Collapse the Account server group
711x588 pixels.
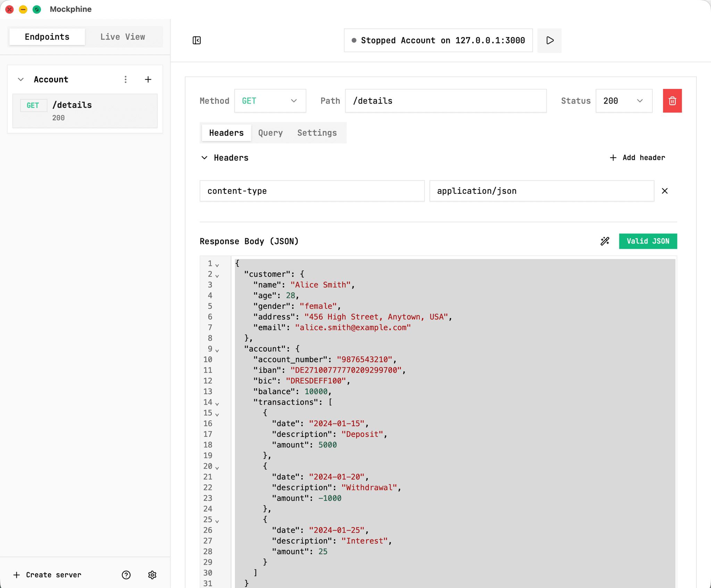click(21, 80)
